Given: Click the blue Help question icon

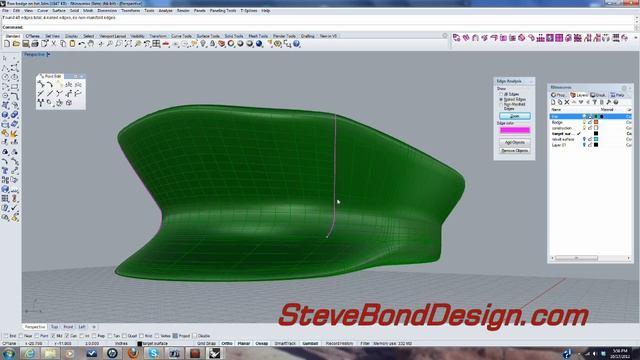Looking at the screenshot, I should coord(296,44).
